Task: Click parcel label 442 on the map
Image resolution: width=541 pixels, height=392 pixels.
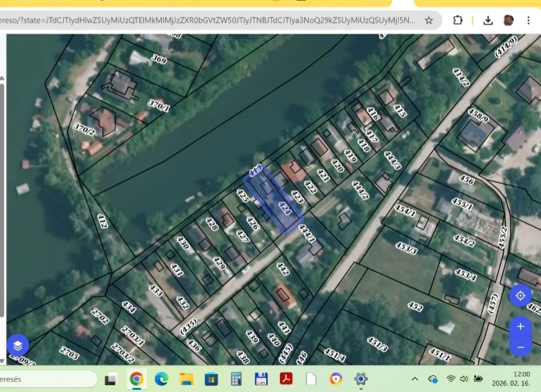Action: [283, 268]
